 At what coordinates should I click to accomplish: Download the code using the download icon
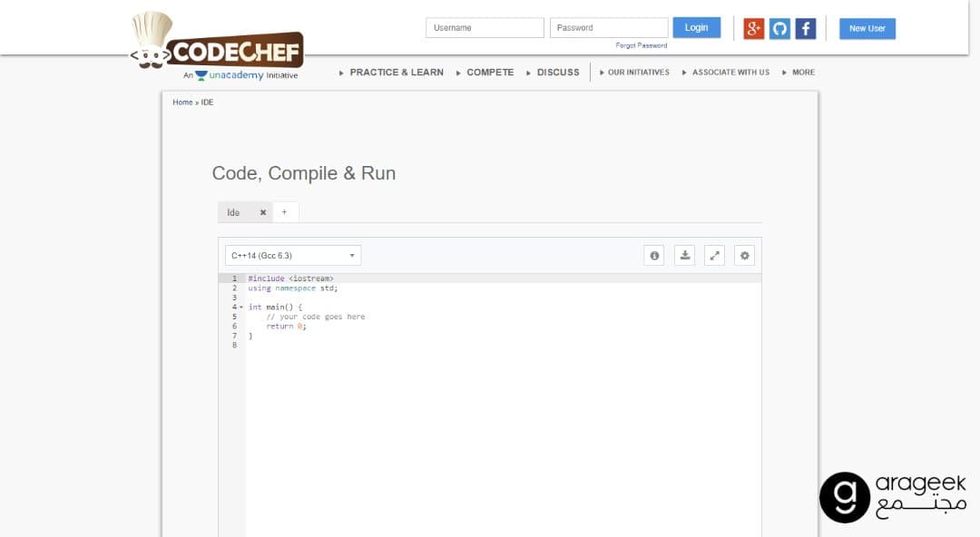685,256
